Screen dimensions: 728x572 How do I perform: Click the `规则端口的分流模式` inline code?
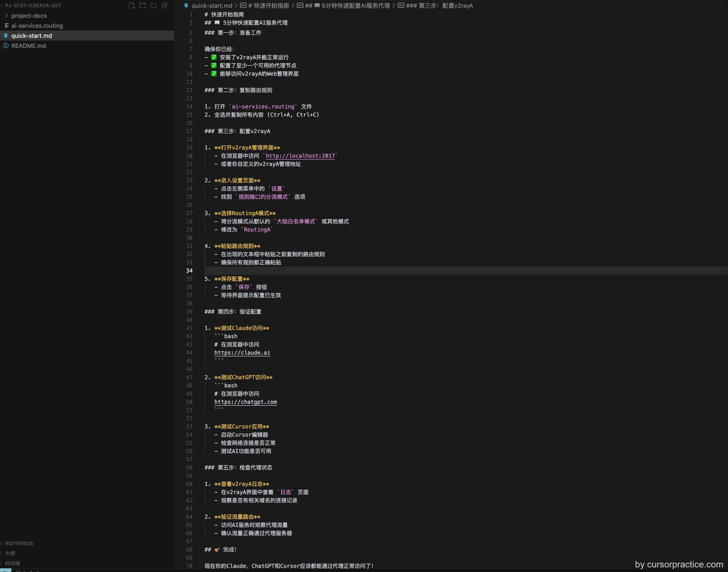point(263,197)
